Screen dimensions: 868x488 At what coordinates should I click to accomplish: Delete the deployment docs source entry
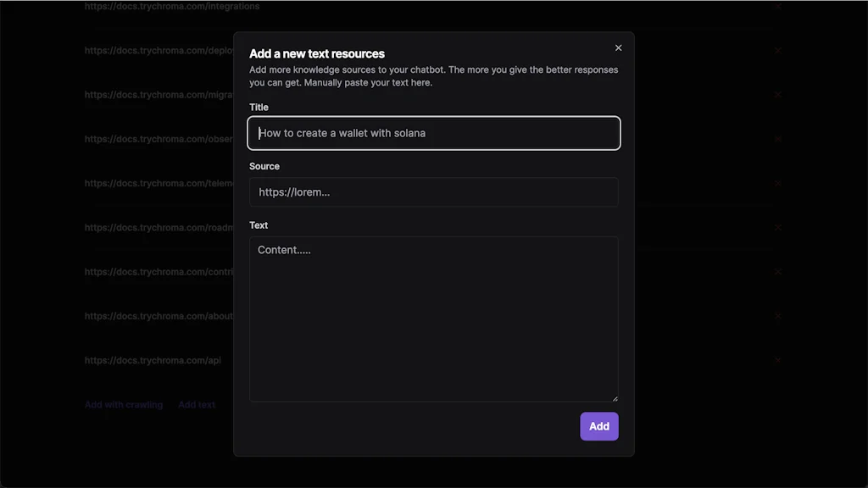[x=778, y=50]
